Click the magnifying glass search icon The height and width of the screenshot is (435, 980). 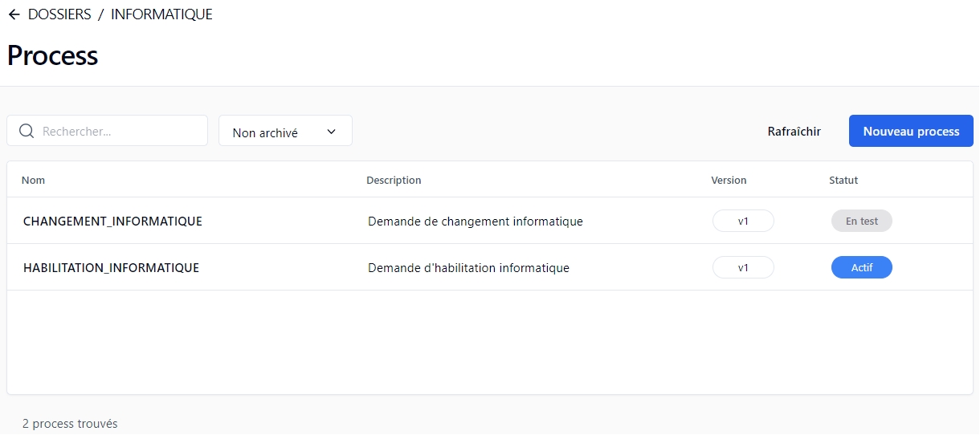pos(26,131)
